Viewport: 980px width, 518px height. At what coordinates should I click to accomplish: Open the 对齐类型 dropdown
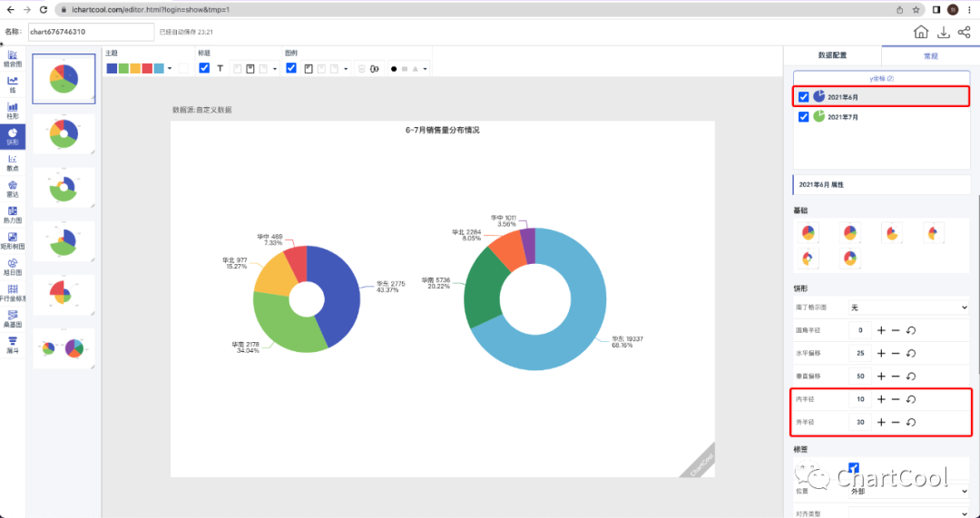(x=908, y=513)
